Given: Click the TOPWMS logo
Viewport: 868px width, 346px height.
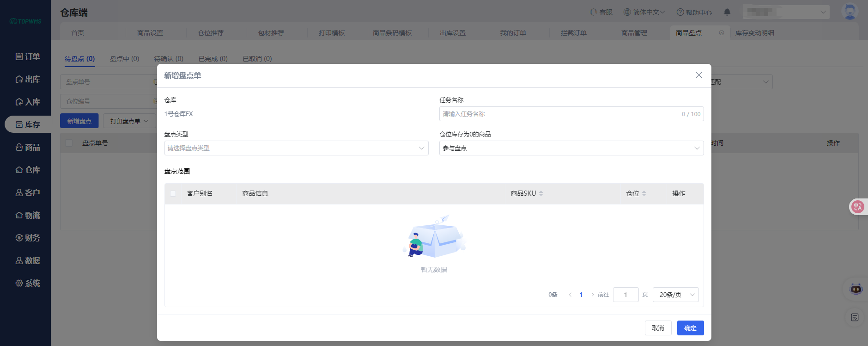Looking at the screenshot, I should point(25,21).
